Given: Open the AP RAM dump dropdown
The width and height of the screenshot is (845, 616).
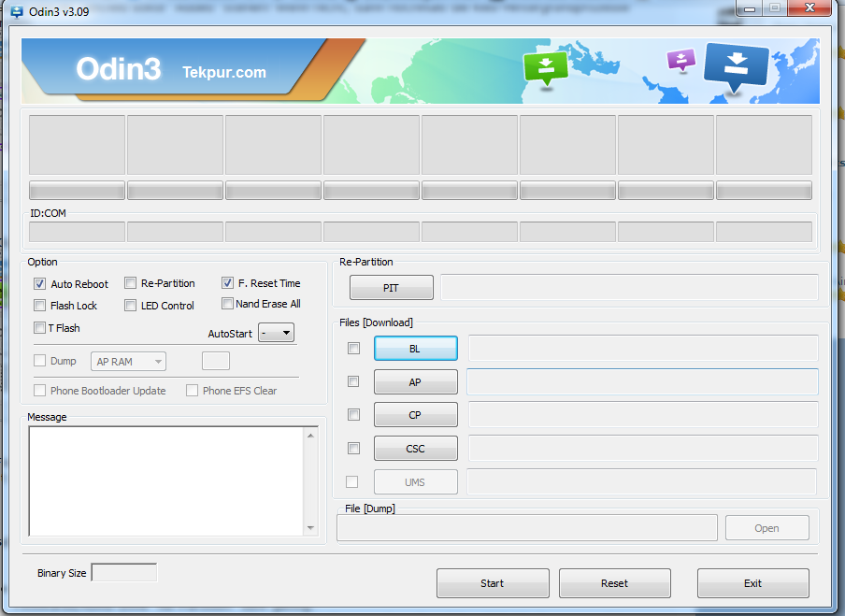Looking at the screenshot, I should click(128, 362).
